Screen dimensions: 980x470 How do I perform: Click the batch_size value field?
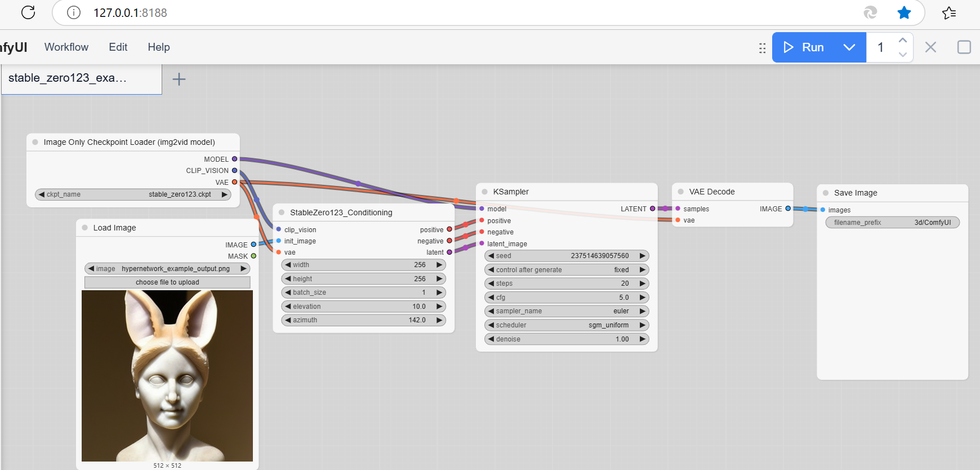(x=363, y=292)
